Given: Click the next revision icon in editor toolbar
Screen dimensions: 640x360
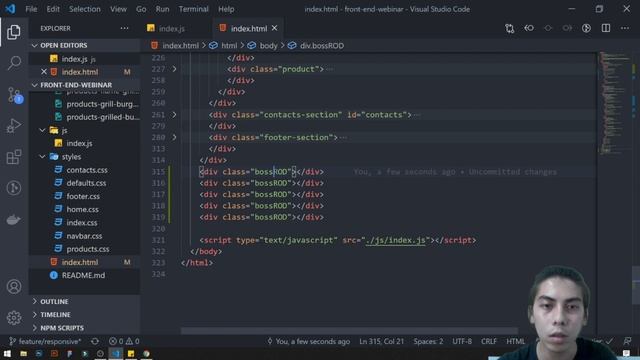Looking at the screenshot, I should pos(567,28).
